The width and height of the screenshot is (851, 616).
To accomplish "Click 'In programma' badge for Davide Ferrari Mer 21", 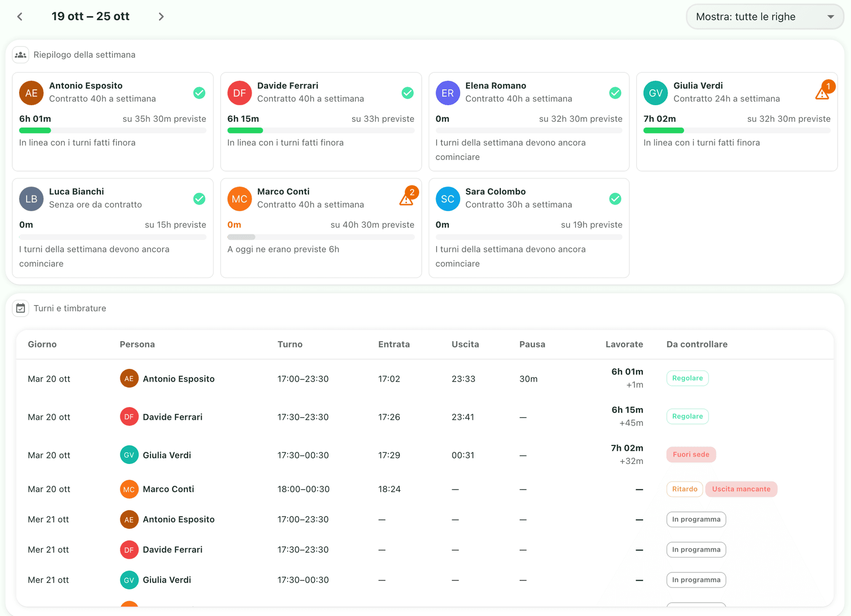I will (x=696, y=550).
